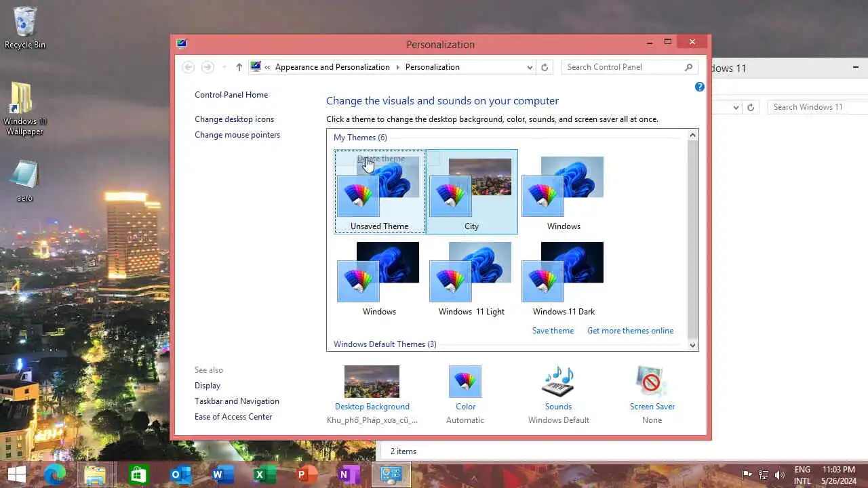Open the volume speaker tray icon
The height and width of the screenshot is (488, 868).
[x=780, y=474]
